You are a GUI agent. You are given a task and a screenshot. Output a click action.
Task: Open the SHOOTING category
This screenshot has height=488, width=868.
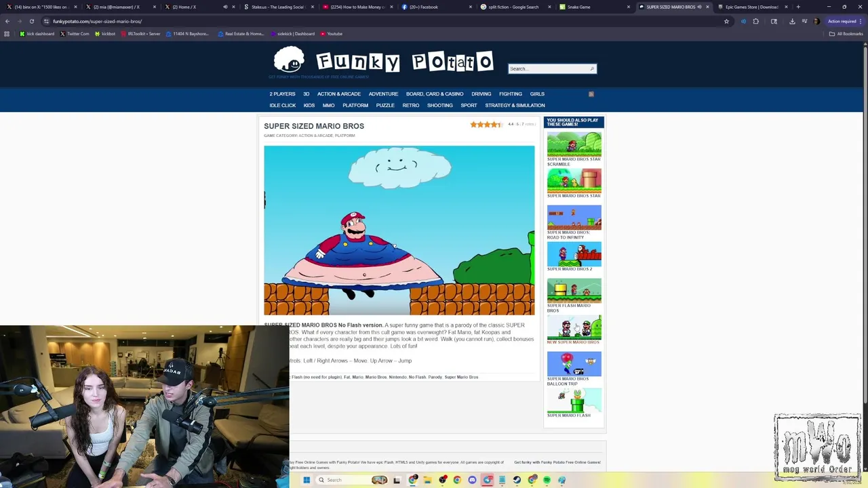[x=439, y=105]
